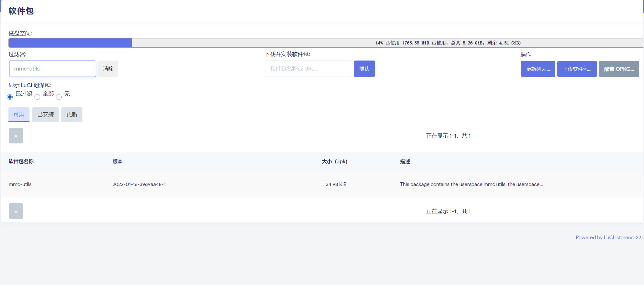Switch to the 更新 tab
Viewport: 644px width, 285px height.
[72, 114]
